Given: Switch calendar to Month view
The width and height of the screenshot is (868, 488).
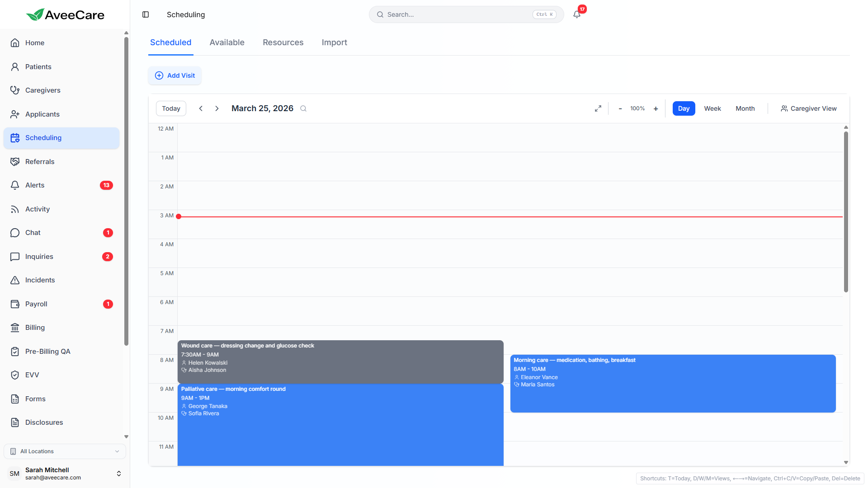Looking at the screenshot, I should (x=745, y=108).
